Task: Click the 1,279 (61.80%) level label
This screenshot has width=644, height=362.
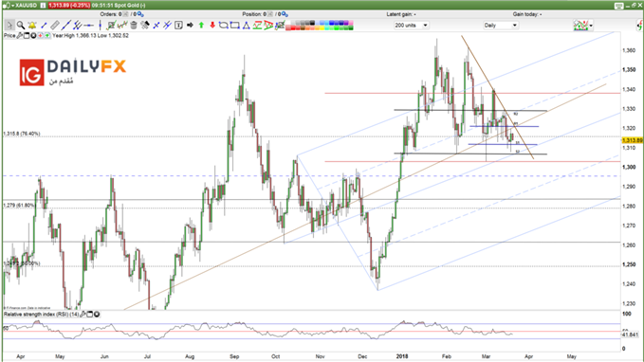Action: (x=19, y=206)
